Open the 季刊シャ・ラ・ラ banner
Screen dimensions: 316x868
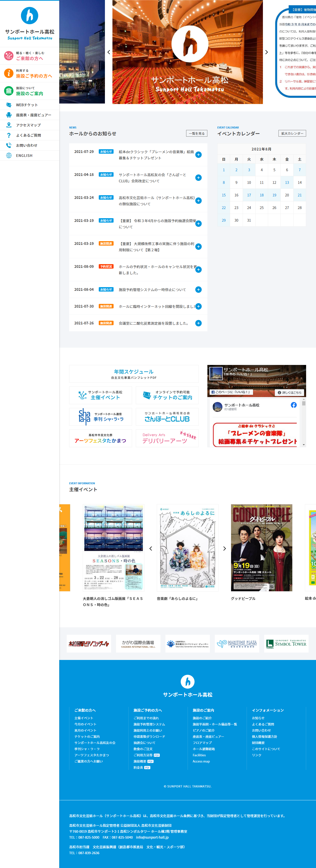coord(101,417)
